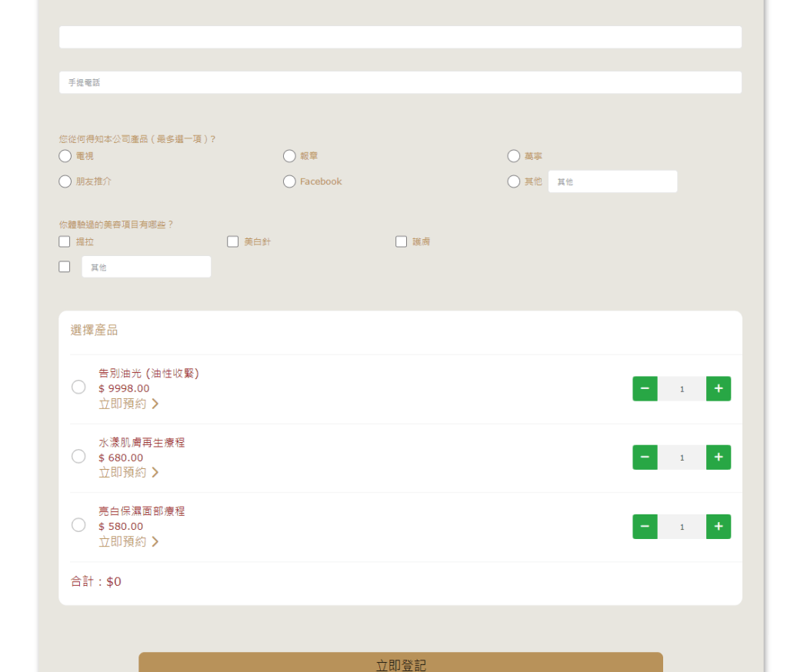Click minus button for 水漾肌膚再生療程
Image resolution: width=787 pixels, height=672 pixels.
pyautogui.click(x=645, y=457)
